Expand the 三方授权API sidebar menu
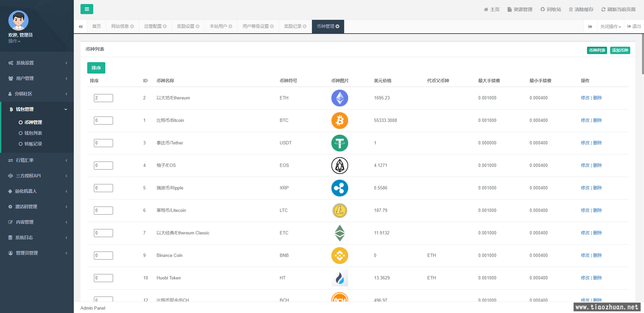 [37, 176]
